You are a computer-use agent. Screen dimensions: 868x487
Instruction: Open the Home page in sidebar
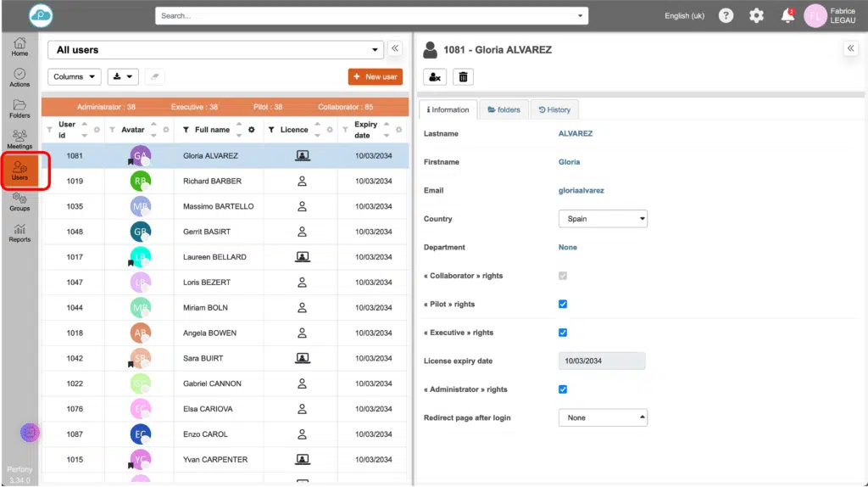[x=19, y=48]
